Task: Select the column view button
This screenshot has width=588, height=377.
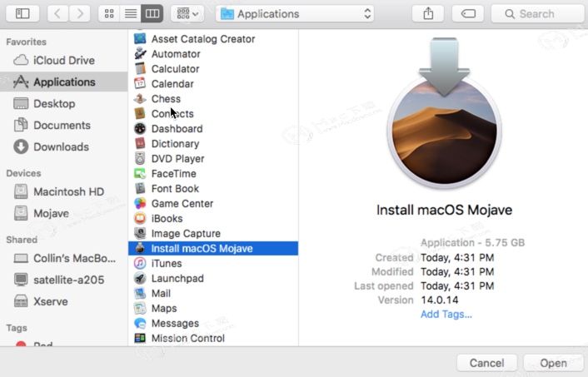Action: click(152, 14)
